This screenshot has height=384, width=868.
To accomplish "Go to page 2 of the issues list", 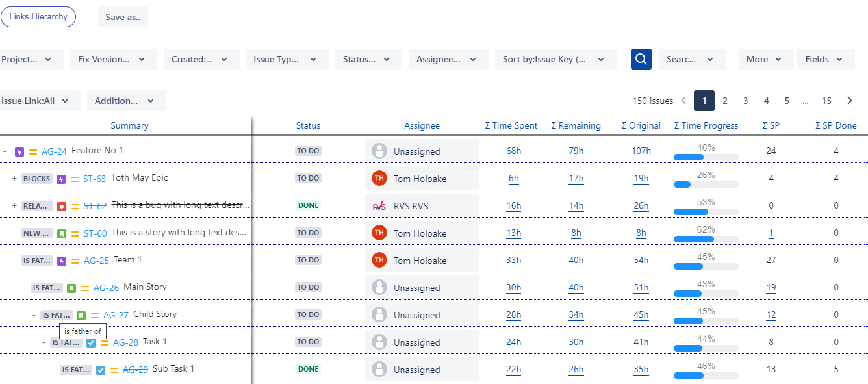I will [x=724, y=101].
